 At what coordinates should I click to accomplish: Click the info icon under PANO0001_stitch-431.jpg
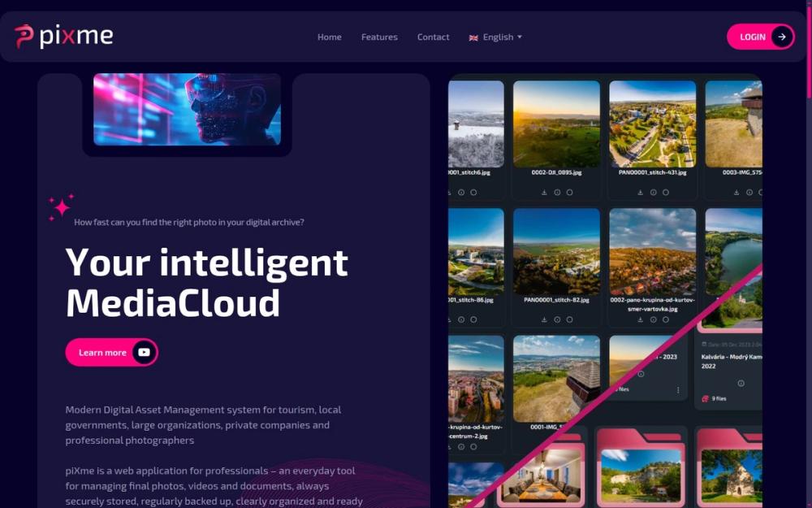[x=654, y=193]
